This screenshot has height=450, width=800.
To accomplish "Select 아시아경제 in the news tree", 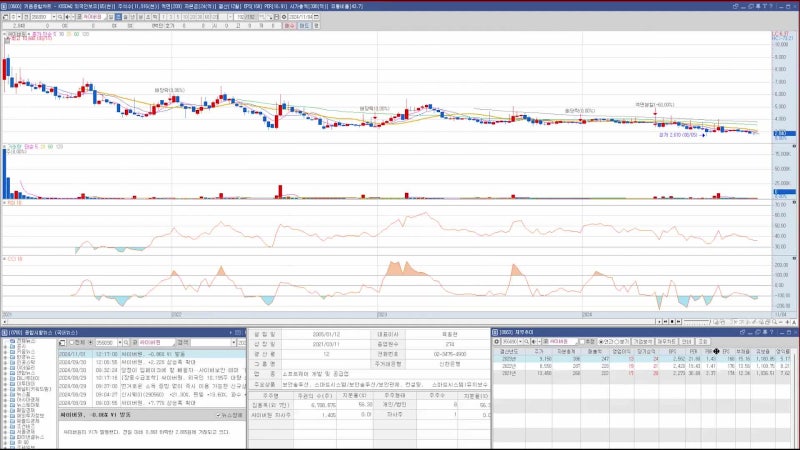I will coord(28,399).
